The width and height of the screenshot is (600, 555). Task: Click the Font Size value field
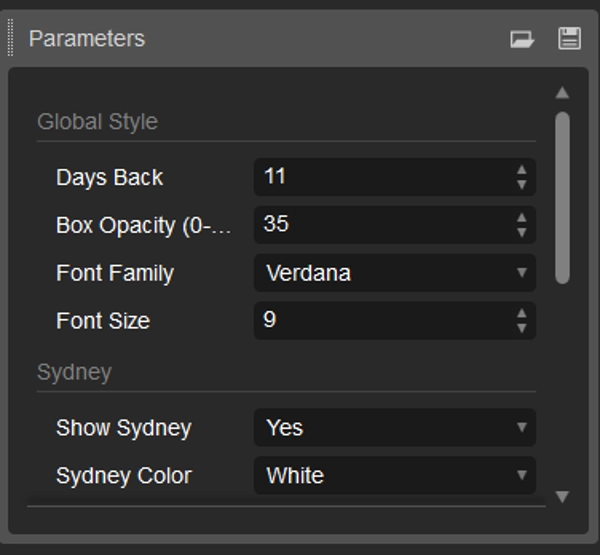point(380,321)
